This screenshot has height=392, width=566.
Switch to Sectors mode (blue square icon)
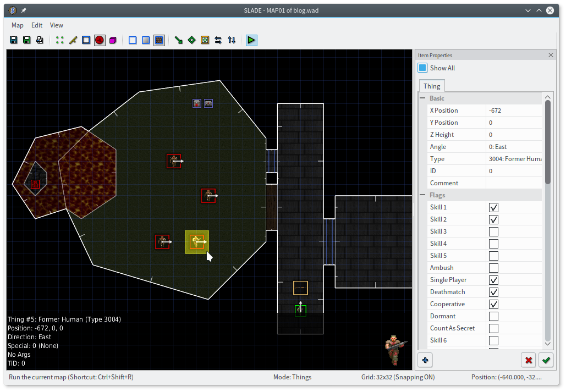coord(86,40)
